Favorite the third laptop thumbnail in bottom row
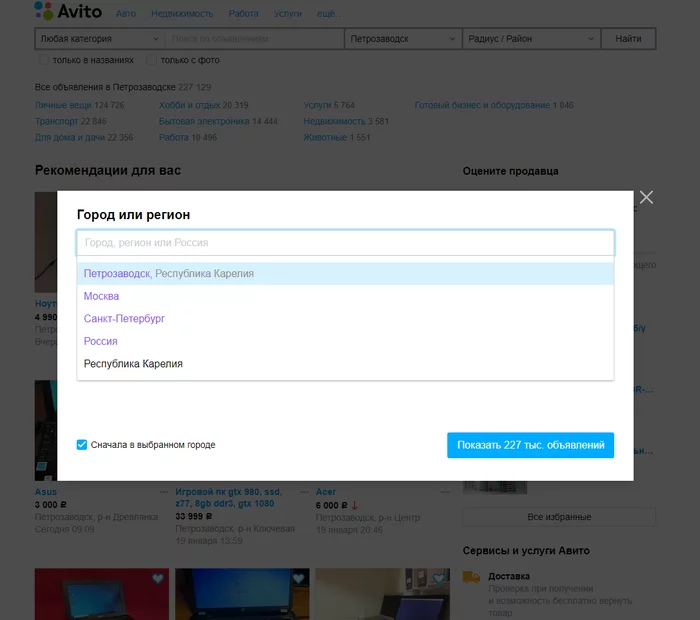 pos(438,578)
